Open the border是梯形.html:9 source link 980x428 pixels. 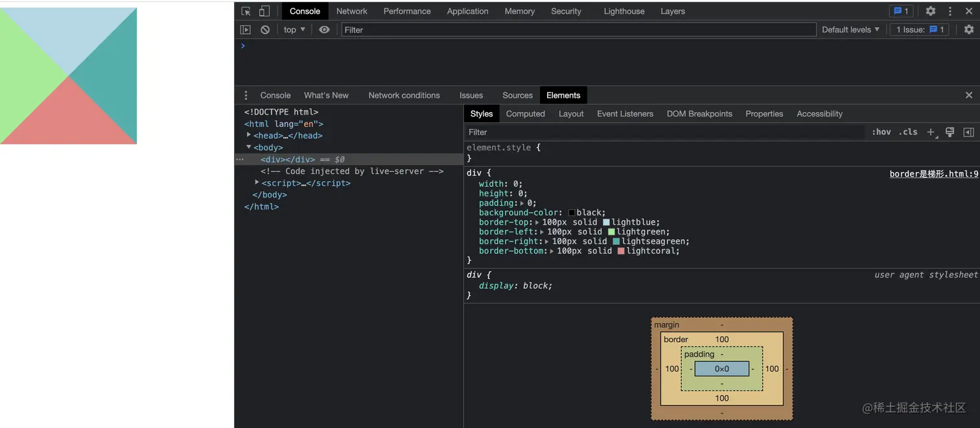pos(933,174)
